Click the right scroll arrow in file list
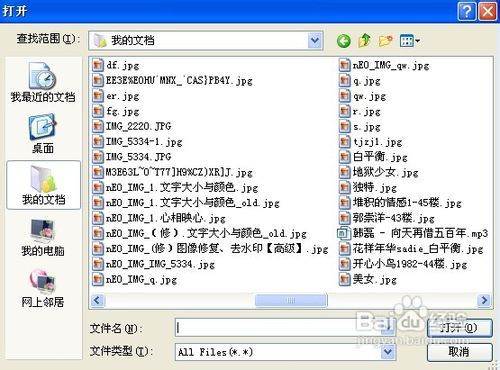Screen dimensions: 500x370 click(x=484, y=300)
